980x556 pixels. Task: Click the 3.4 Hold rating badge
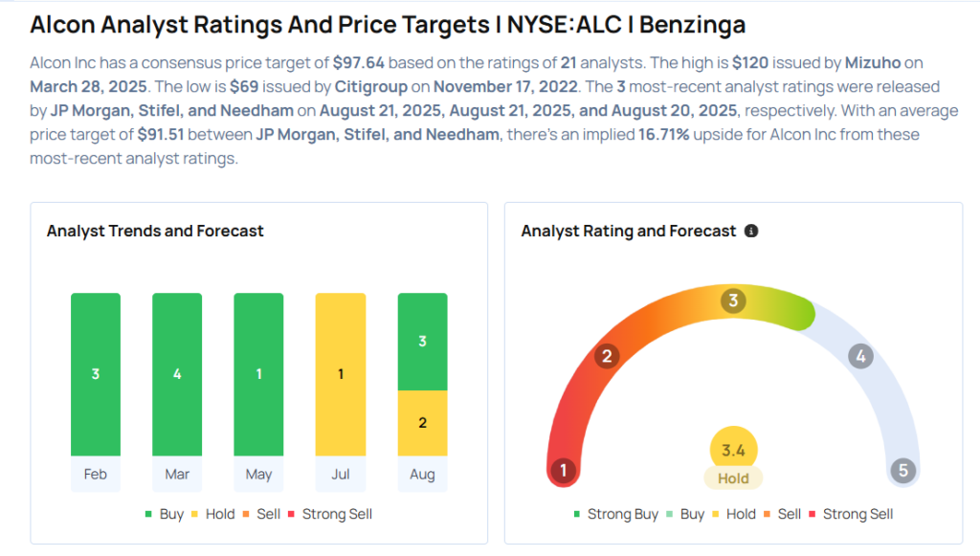point(733,458)
